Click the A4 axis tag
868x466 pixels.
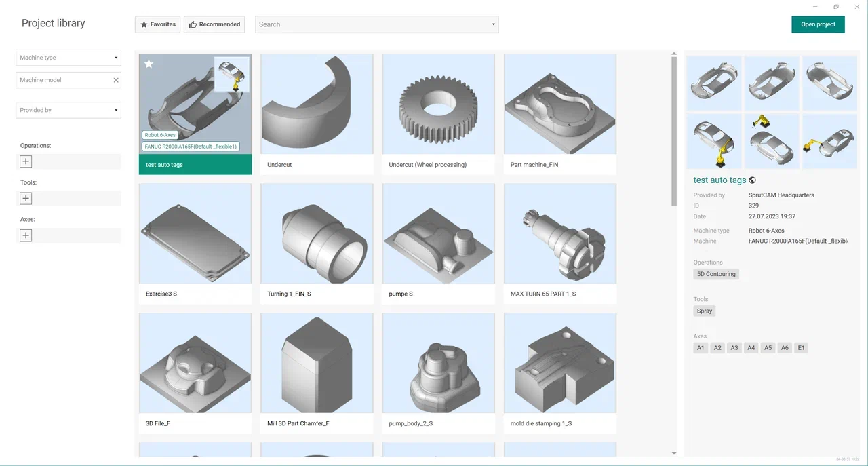click(751, 348)
